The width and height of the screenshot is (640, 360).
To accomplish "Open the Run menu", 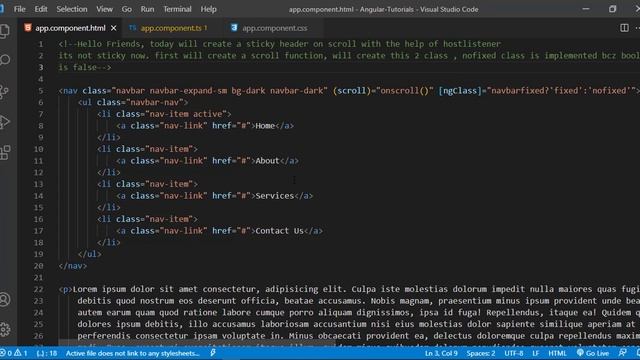I will (147, 9).
